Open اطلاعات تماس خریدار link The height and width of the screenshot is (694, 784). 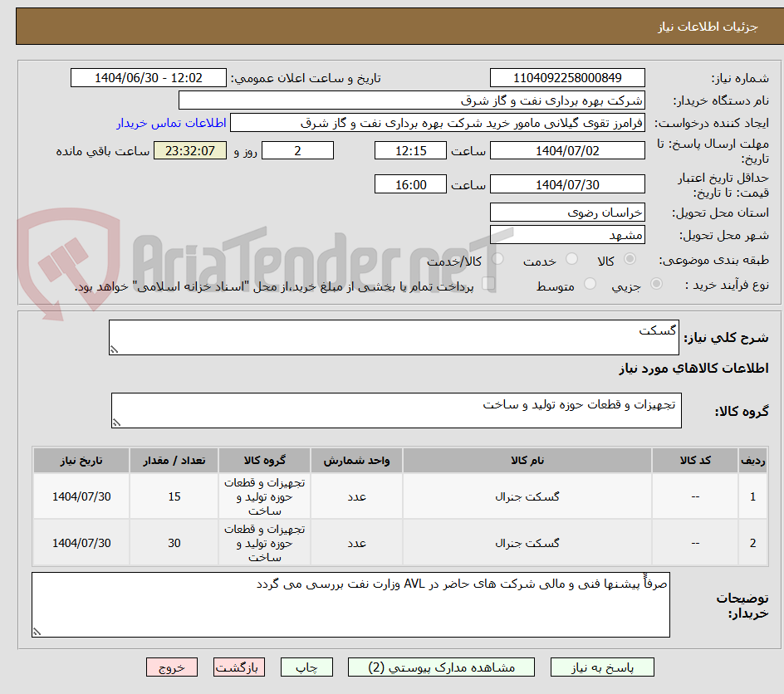171,123
